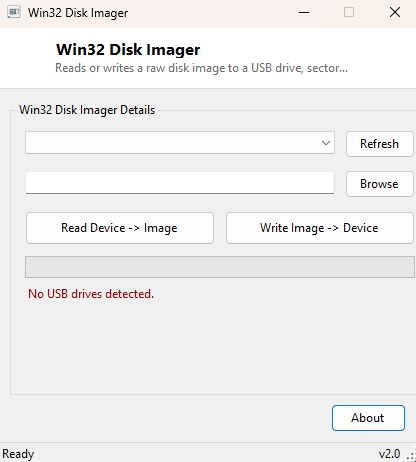Start Write Image -> Device
Image resolution: width=416 pixels, height=462 pixels.
click(319, 228)
